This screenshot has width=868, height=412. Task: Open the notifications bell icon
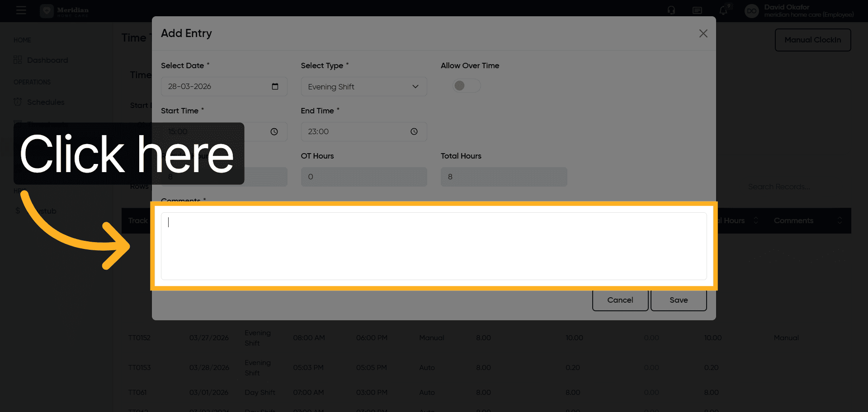pyautogui.click(x=723, y=10)
